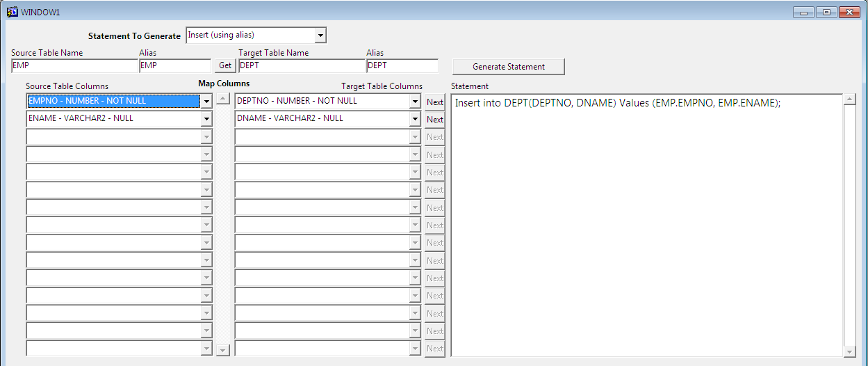Image resolution: width=868 pixels, height=366 pixels.
Task: Click the Target Table Name field
Action: 302,66
